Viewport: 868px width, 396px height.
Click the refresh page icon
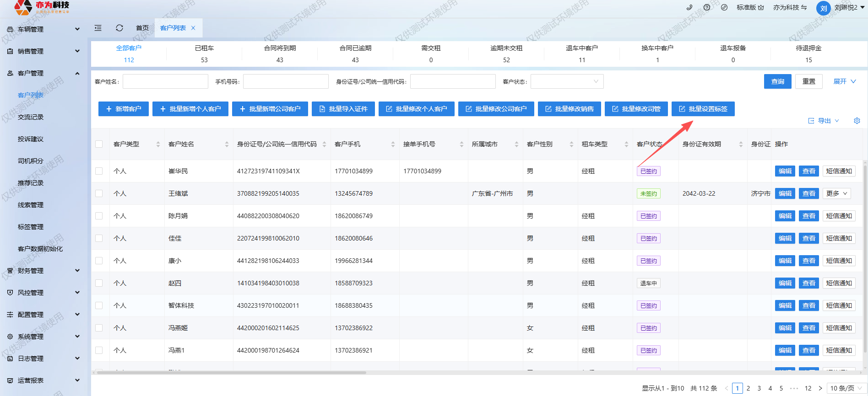point(119,28)
